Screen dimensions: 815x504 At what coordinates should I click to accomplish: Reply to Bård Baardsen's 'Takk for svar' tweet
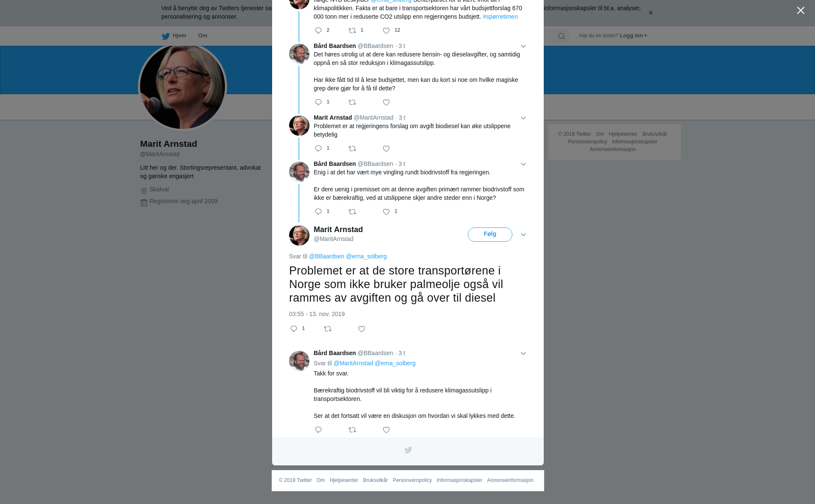click(x=318, y=430)
